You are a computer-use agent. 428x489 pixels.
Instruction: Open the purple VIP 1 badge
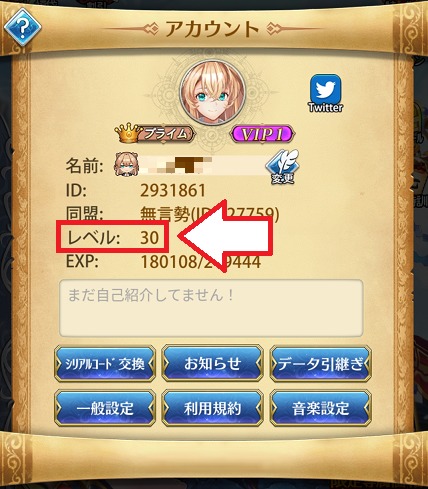[x=263, y=134]
